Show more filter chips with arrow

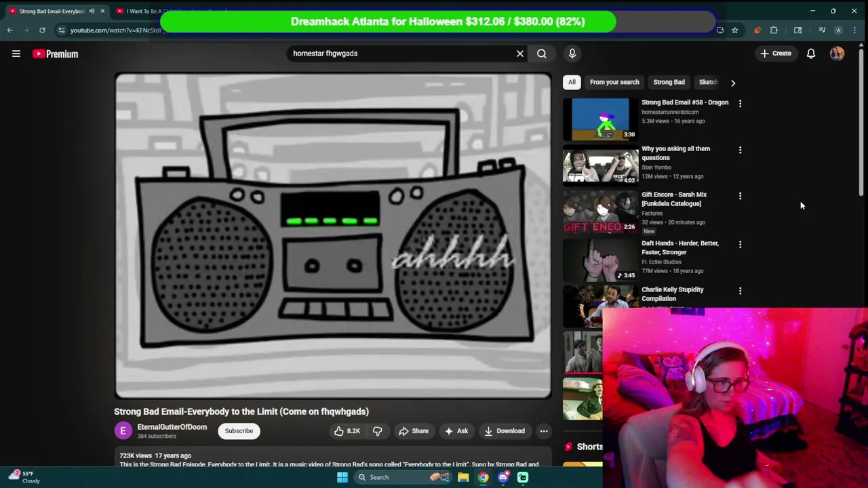click(733, 83)
